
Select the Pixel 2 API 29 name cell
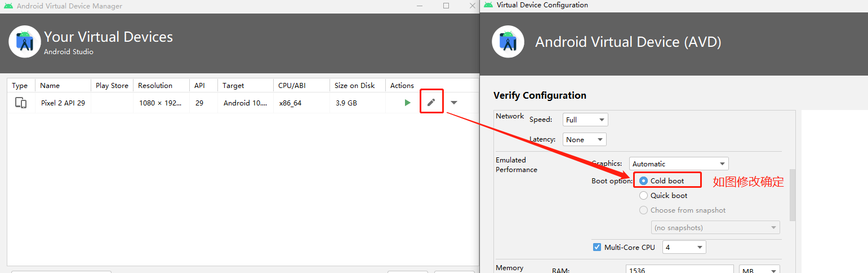(63, 103)
